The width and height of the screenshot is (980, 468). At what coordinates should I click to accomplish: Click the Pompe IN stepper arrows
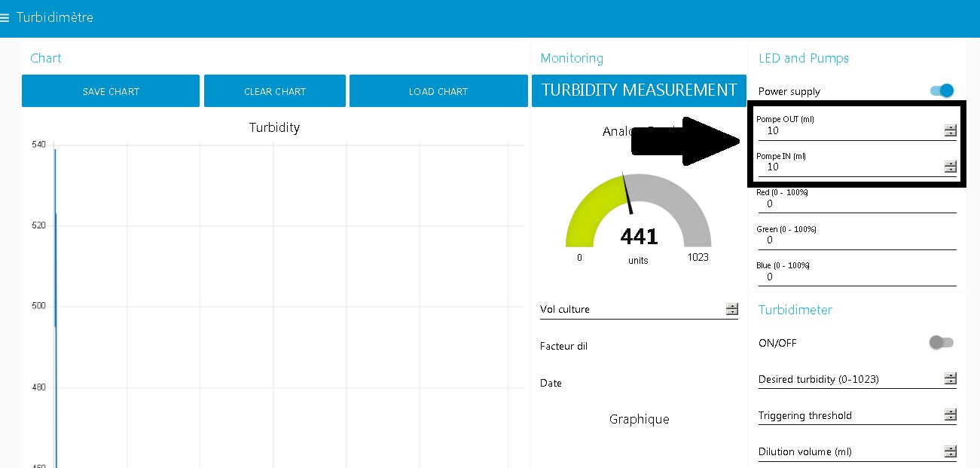[950, 167]
